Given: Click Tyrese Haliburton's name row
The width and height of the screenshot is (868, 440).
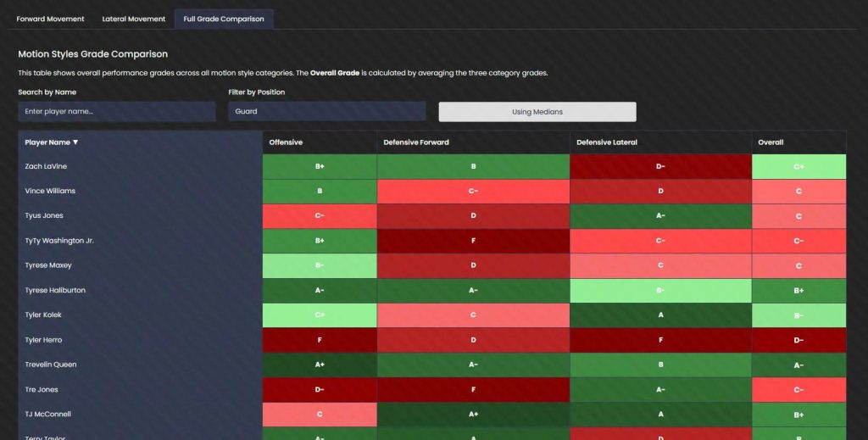Looking at the screenshot, I should click(55, 290).
